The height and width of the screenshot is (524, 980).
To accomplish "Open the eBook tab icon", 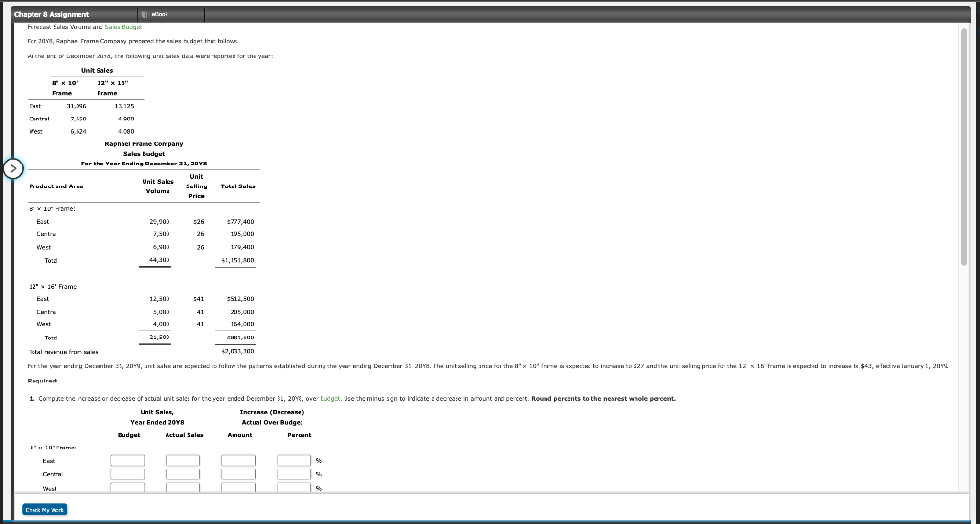I will 144,14.
